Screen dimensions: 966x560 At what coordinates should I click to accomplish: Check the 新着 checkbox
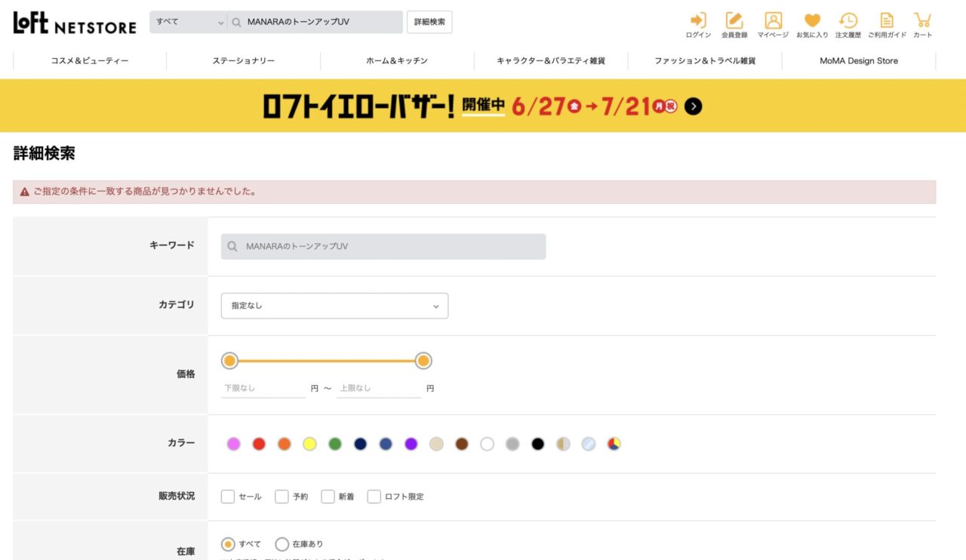(x=328, y=497)
